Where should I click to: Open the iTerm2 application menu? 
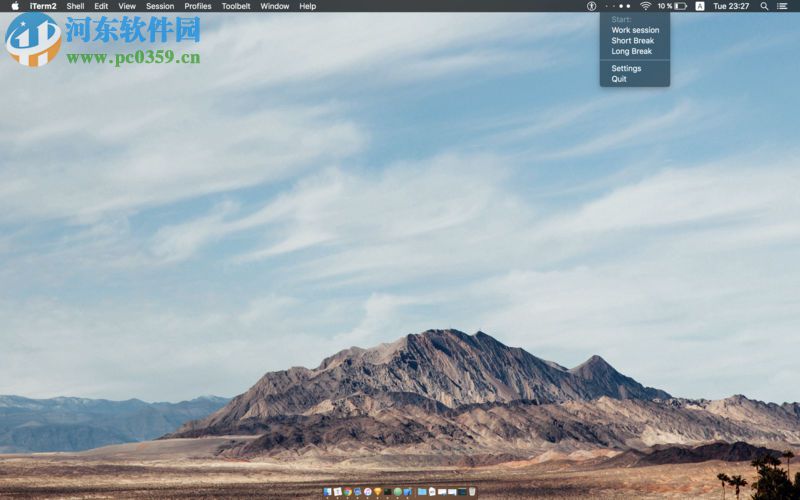pyautogui.click(x=43, y=6)
